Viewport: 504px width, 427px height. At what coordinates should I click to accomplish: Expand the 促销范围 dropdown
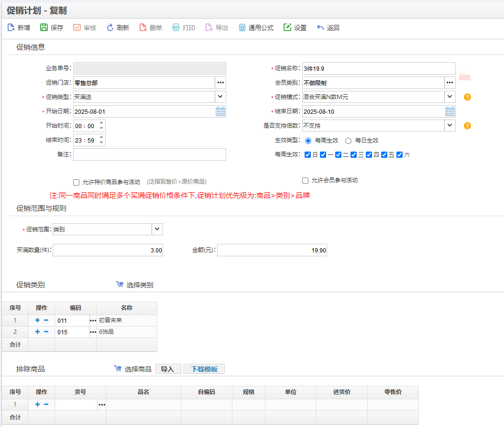click(x=157, y=229)
